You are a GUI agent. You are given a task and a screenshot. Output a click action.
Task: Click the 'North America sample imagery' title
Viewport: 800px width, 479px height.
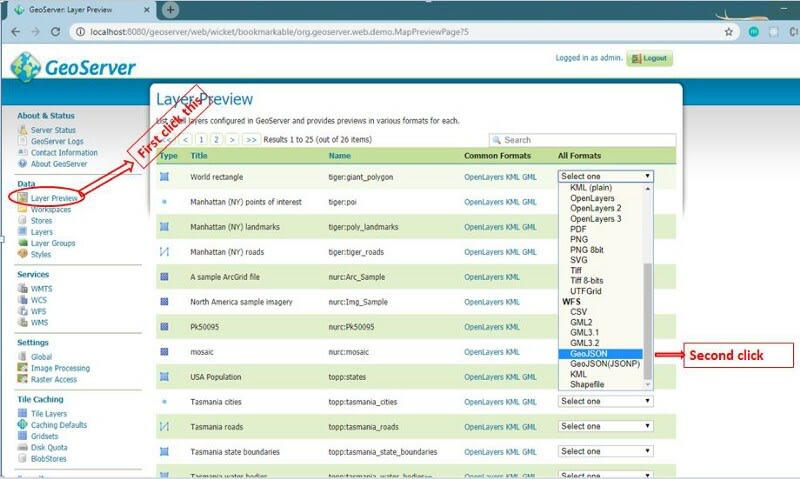(x=241, y=301)
